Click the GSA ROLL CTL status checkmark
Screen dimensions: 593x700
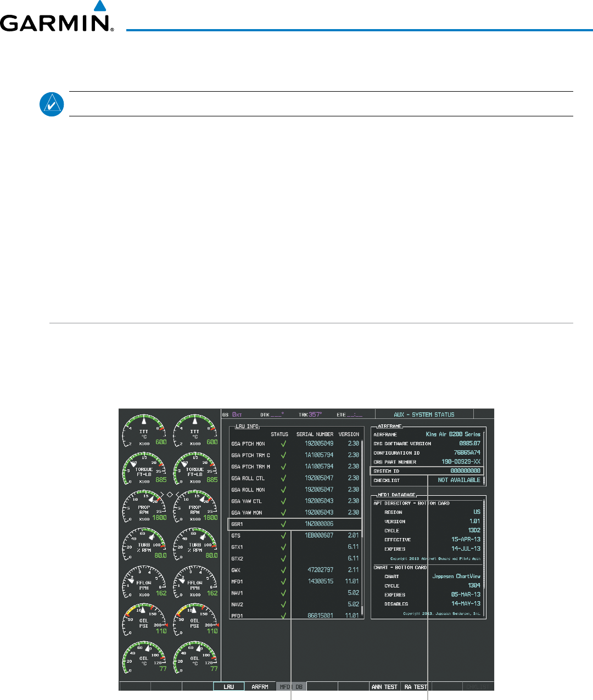pyautogui.click(x=283, y=478)
